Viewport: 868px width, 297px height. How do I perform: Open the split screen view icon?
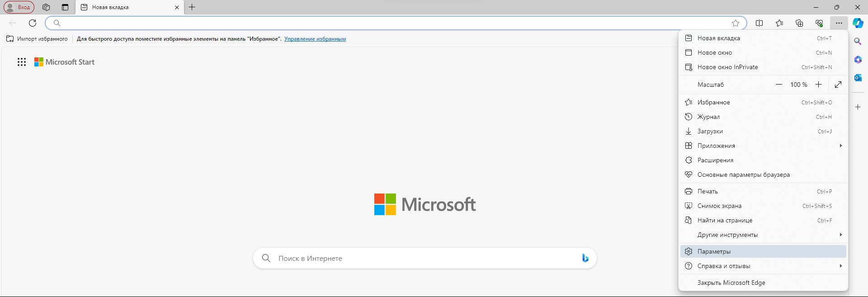click(x=759, y=23)
